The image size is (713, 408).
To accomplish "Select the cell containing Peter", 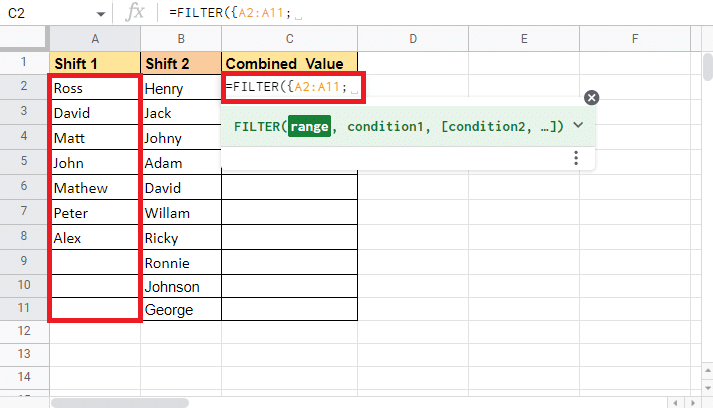I will [x=95, y=213].
